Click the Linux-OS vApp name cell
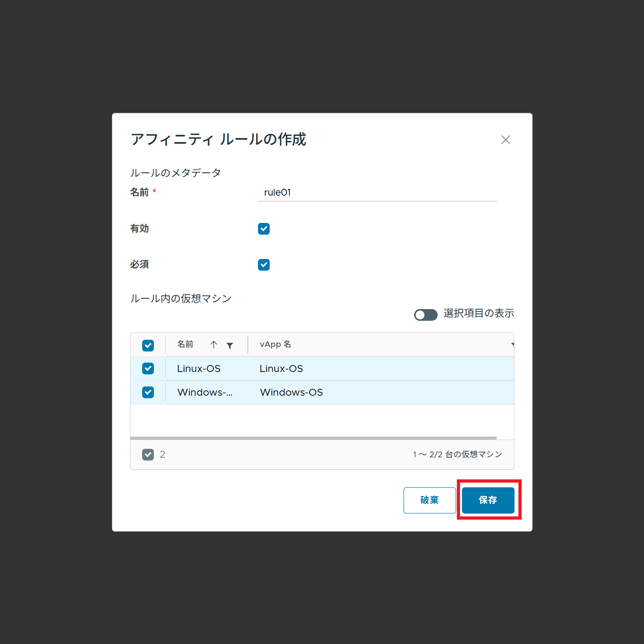Image resolution: width=644 pixels, height=644 pixels. coord(281,369)
